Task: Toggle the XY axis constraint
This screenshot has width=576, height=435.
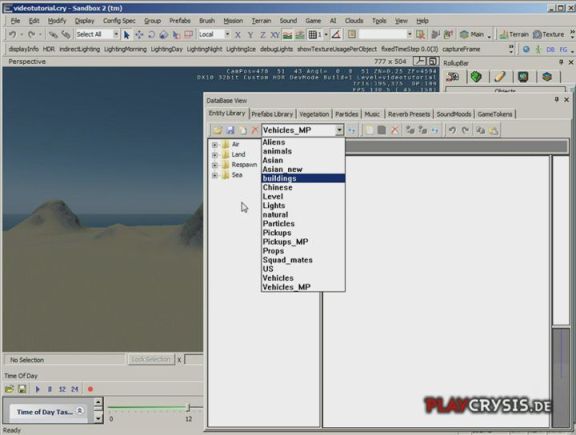Action: [275, 35]
